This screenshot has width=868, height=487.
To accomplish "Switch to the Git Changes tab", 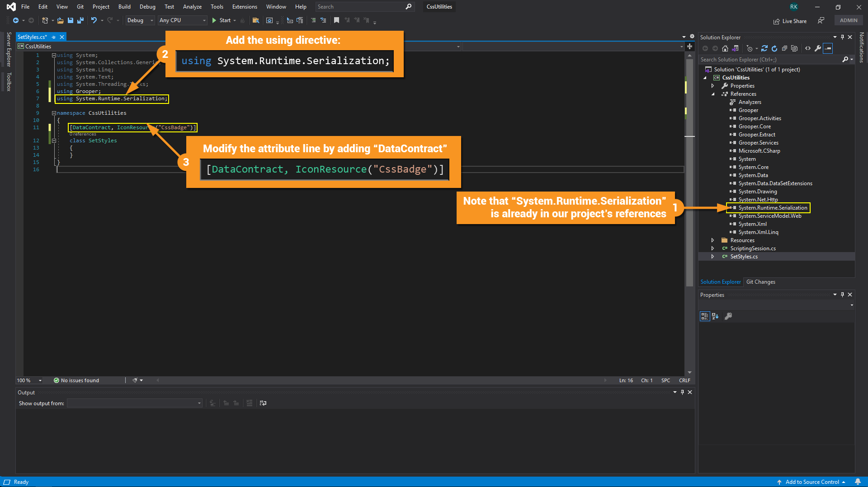I will 760,282.
